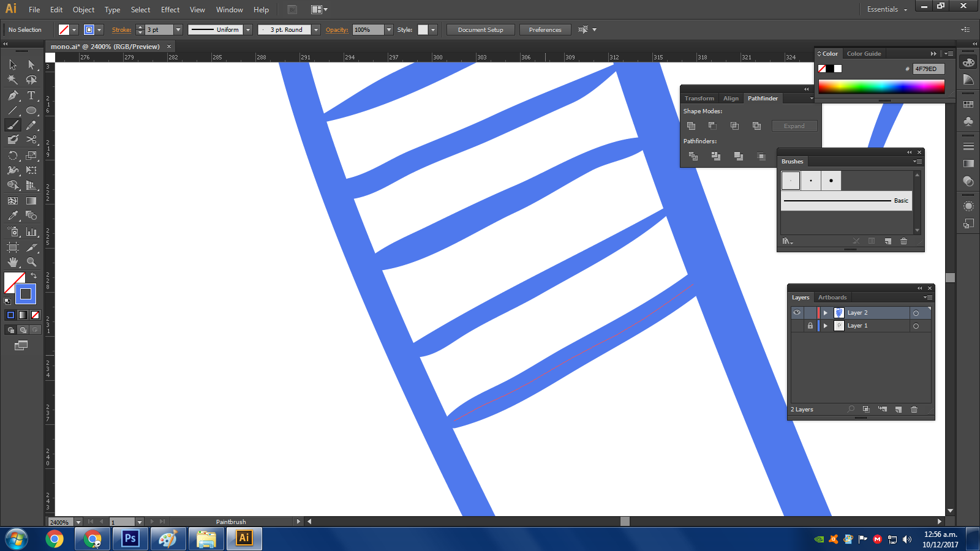Select the Column Graph tool

click(x=31, y=232)
